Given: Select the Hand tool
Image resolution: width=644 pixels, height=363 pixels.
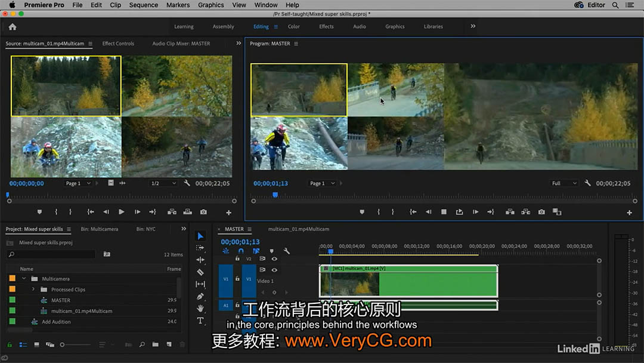Looking at the screenshot, I should click(x=200, y=308).
